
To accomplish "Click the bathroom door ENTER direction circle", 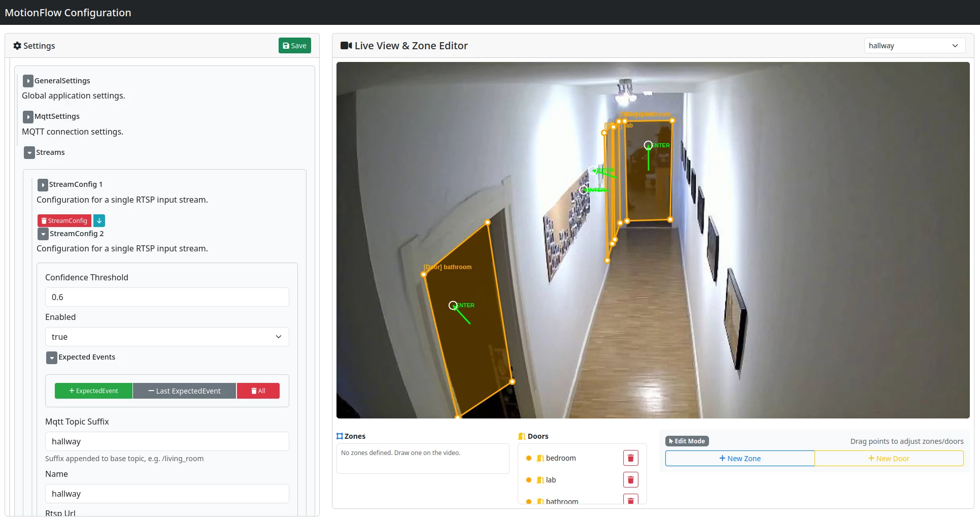I will pos(453,305).
